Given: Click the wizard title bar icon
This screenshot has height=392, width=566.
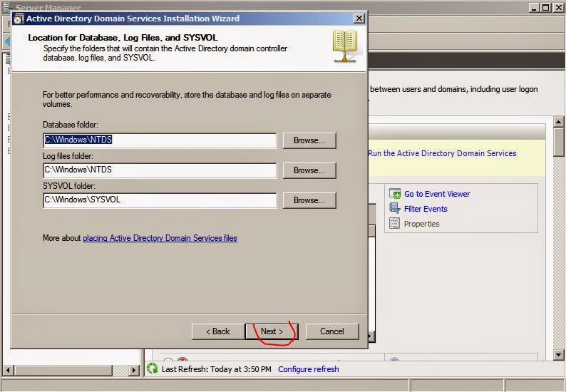Looking at the screenshot, I should [x=19, y=19].
